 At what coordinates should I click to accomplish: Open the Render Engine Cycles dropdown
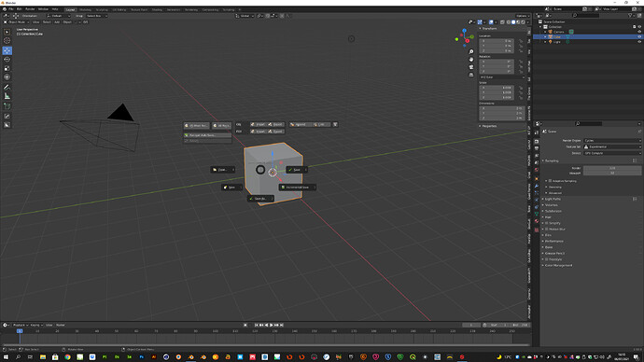point(612,140)
